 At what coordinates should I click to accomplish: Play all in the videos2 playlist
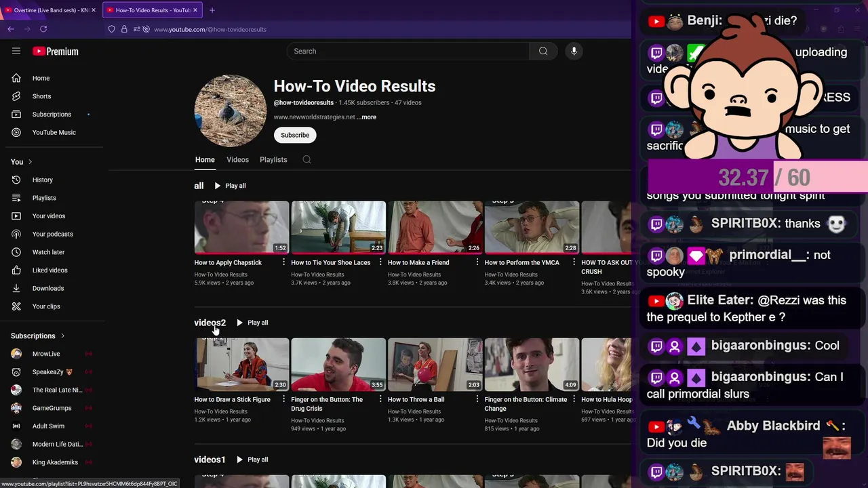[252, 323]
